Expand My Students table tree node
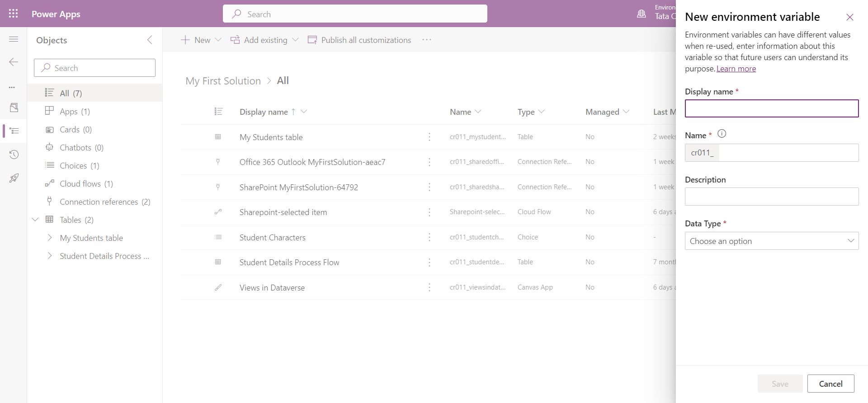868x403 pixels. (50, 238)
